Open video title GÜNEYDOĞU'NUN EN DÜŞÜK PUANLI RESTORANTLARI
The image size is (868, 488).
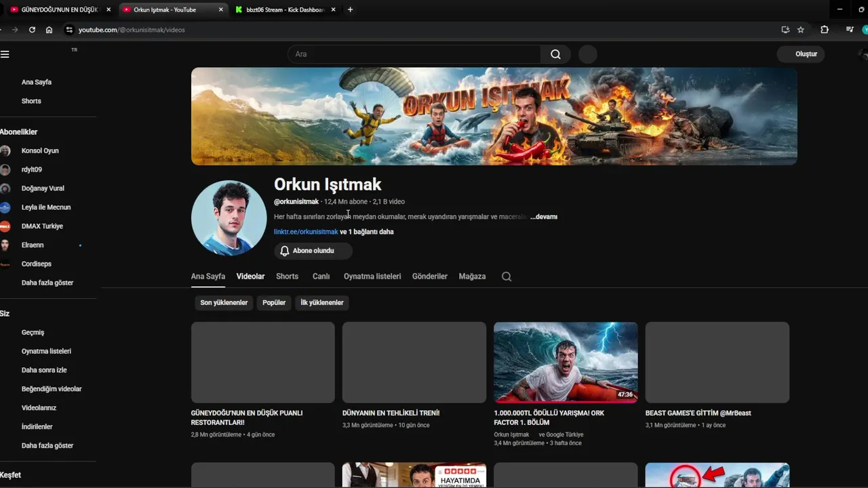[x=247, y=418]
